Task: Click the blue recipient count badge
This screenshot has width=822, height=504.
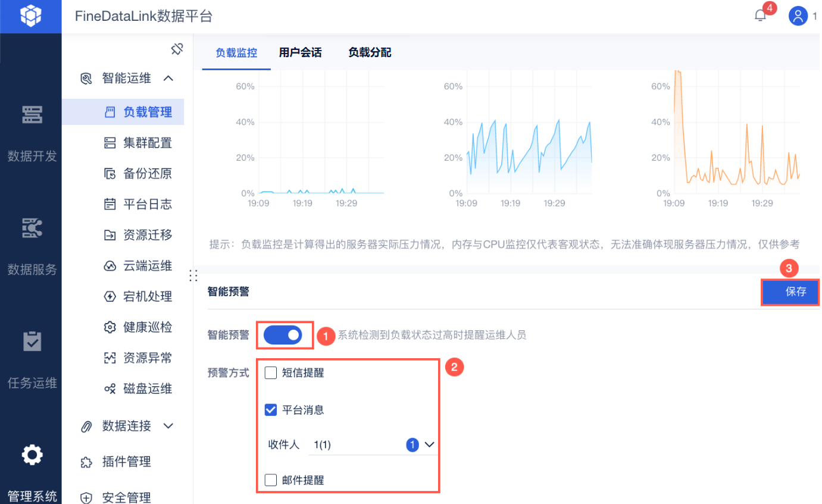Action: pos(413,444)
